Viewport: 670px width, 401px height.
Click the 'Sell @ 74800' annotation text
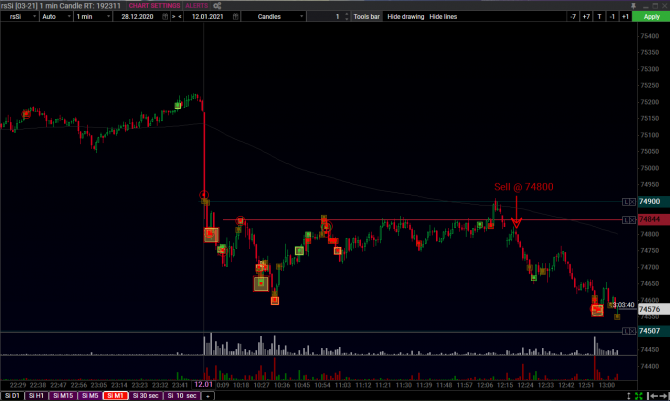(523, 187)
